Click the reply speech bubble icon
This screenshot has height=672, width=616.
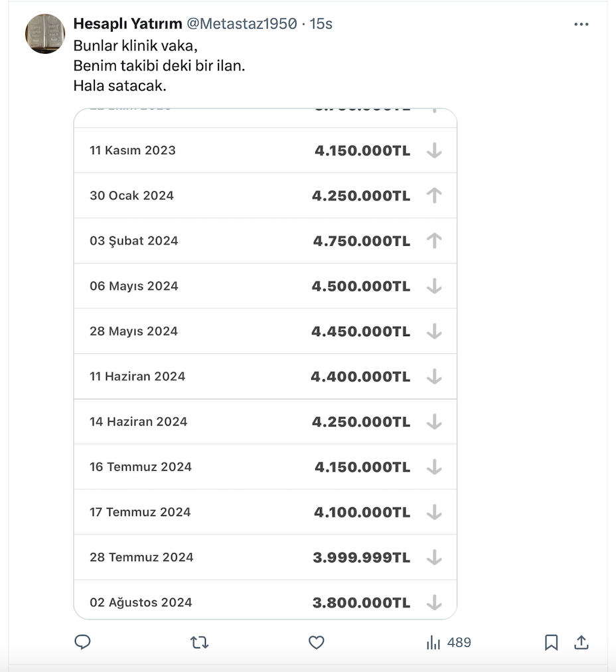(83, 642)
